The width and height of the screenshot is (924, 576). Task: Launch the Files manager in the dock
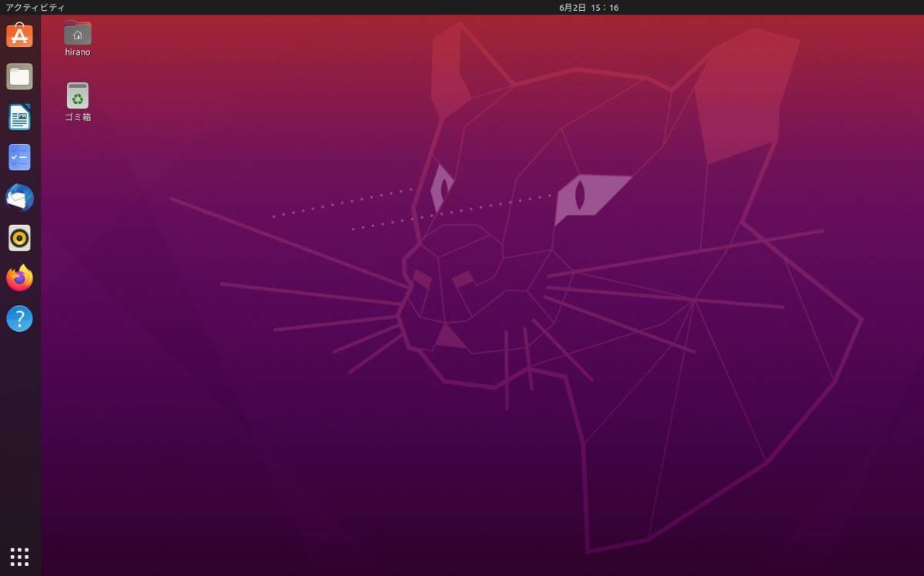click(x=19, y=76)
